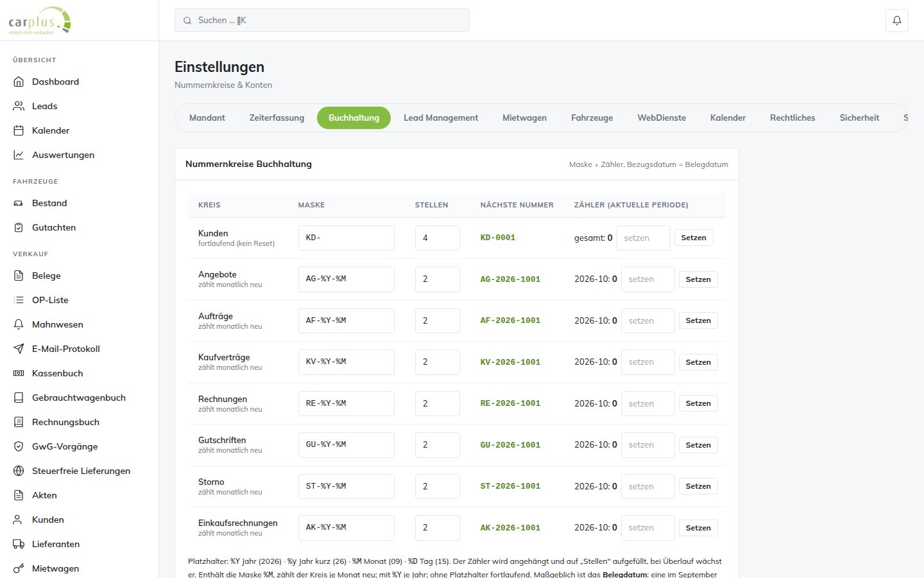Click the E-Mail-Protokoll paper plane icon
924x578 pixels.
19,349
